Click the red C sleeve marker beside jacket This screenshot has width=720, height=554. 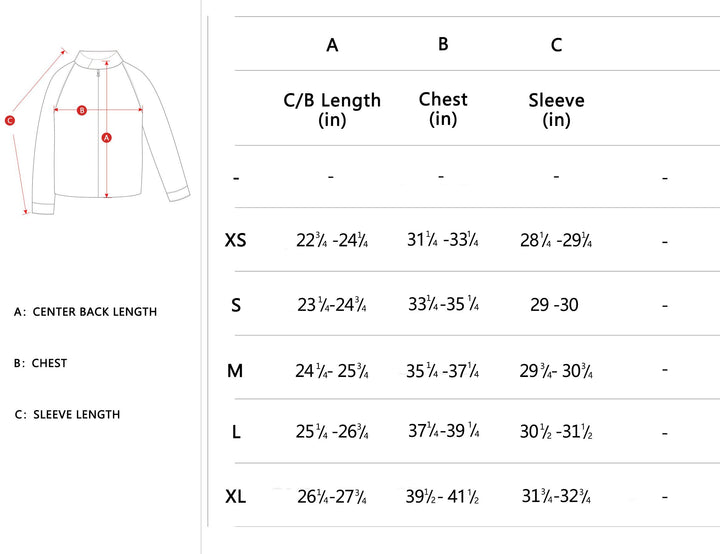click(10, 121)
